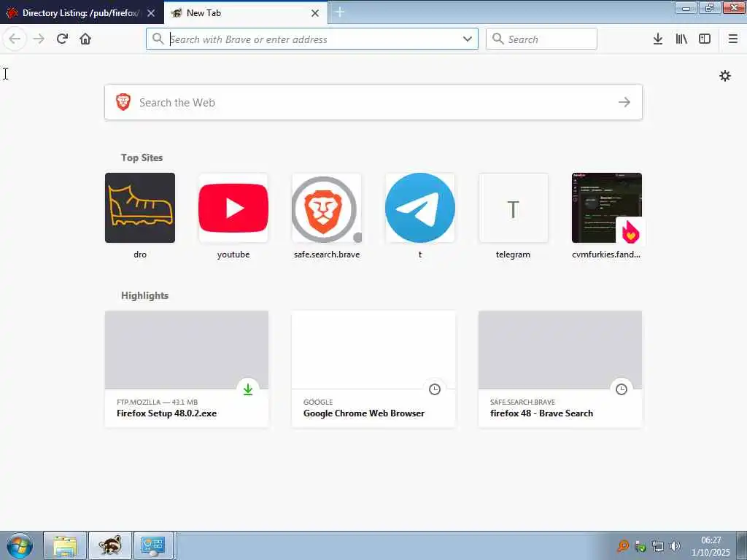
Task: Click the raccoon browser taskbar icon
Action: (110, 545)
